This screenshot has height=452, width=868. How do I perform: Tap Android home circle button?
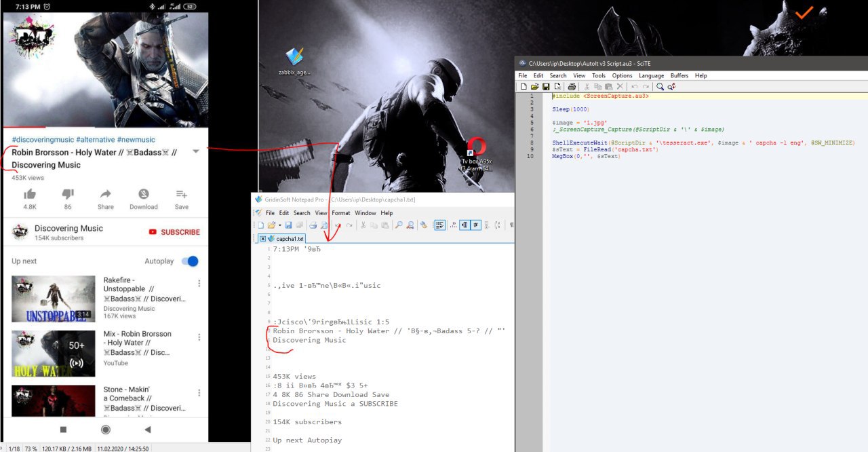tap(105, 430)
